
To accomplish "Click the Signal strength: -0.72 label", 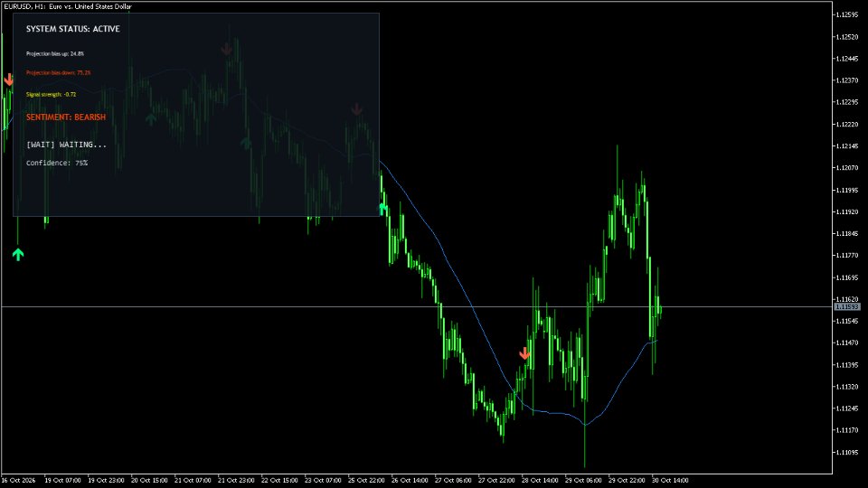I will tap(51, 95).
